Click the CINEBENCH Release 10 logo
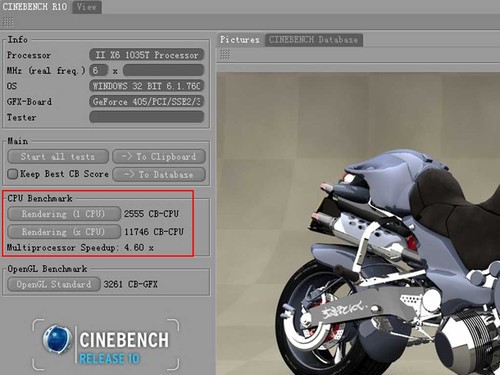The height and width of the screenshot is (375, 500). [x=106, y=345]
